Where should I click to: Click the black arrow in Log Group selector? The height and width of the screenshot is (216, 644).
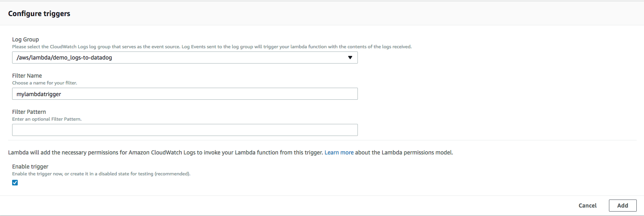pos(350,58)
